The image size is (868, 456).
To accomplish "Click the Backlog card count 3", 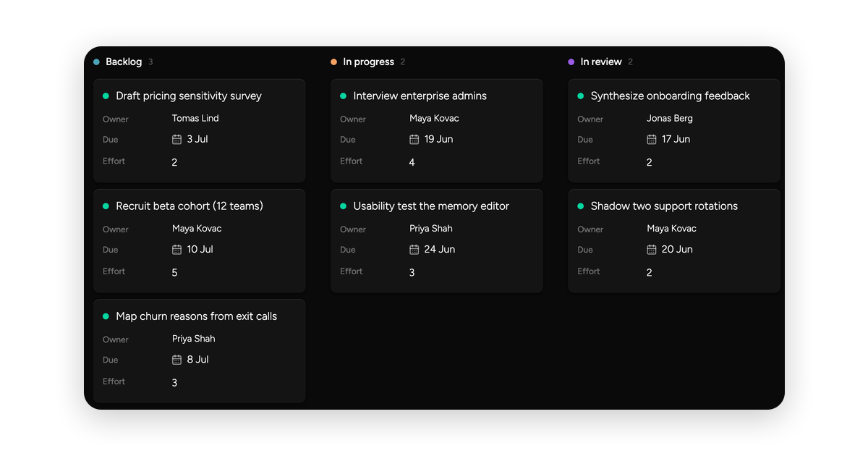I will click(x=150, y=62).
